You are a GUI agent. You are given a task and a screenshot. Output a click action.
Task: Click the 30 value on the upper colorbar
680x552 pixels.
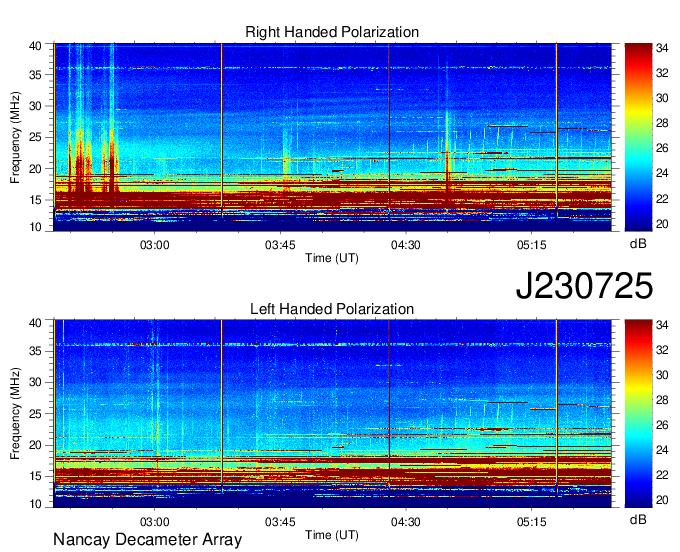click(662, 98)
